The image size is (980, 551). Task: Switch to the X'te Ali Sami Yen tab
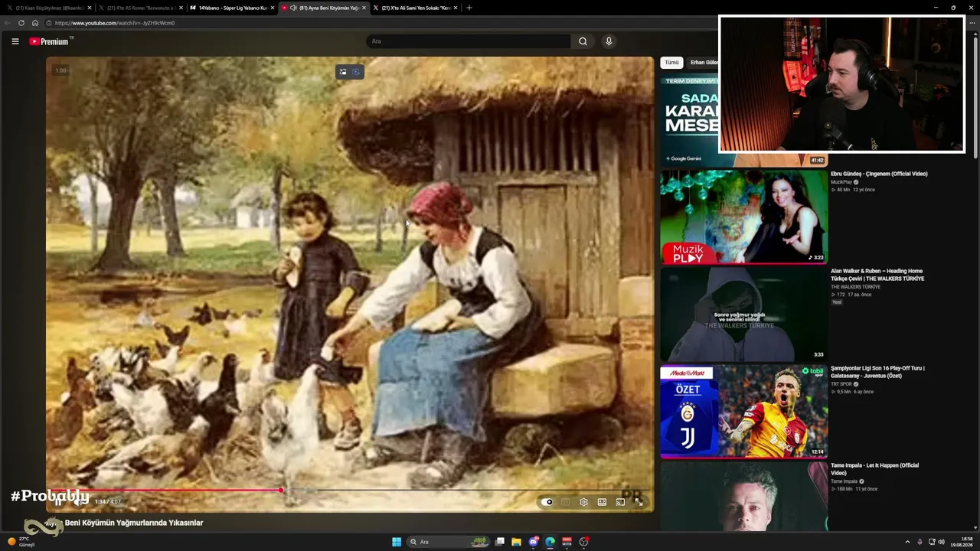416,8
